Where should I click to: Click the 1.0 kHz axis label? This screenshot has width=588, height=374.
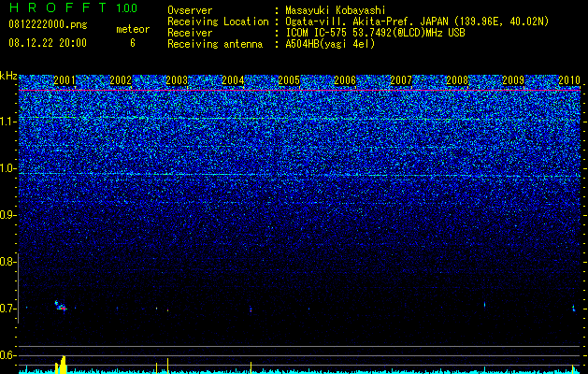(x=8, y=168)
